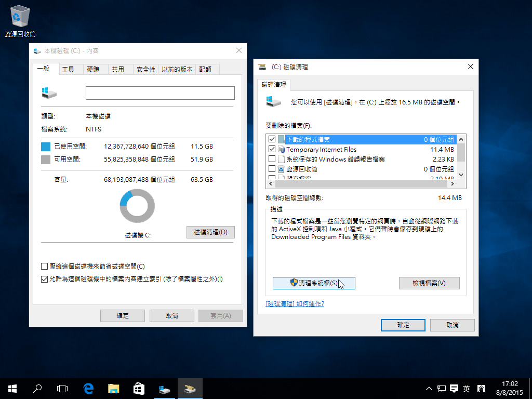The width and height of the screenshot is (532, 399).
Task: Click the drive label text field
Action: tap(160, 93)
